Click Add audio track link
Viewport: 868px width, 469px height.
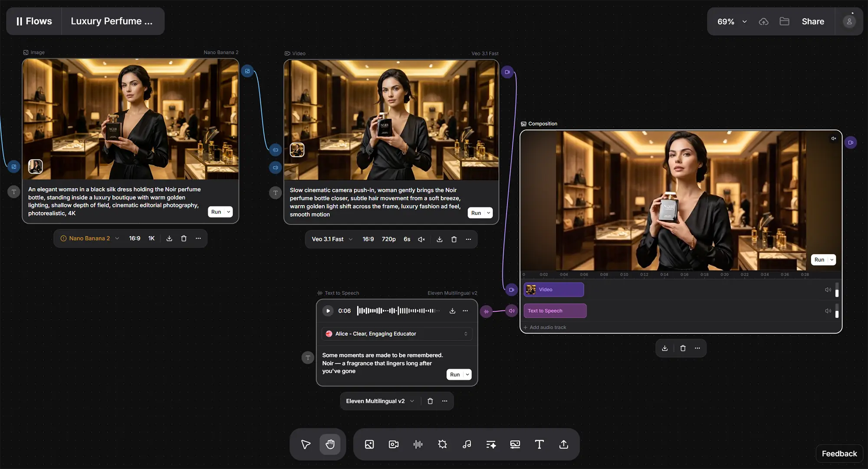547,327
